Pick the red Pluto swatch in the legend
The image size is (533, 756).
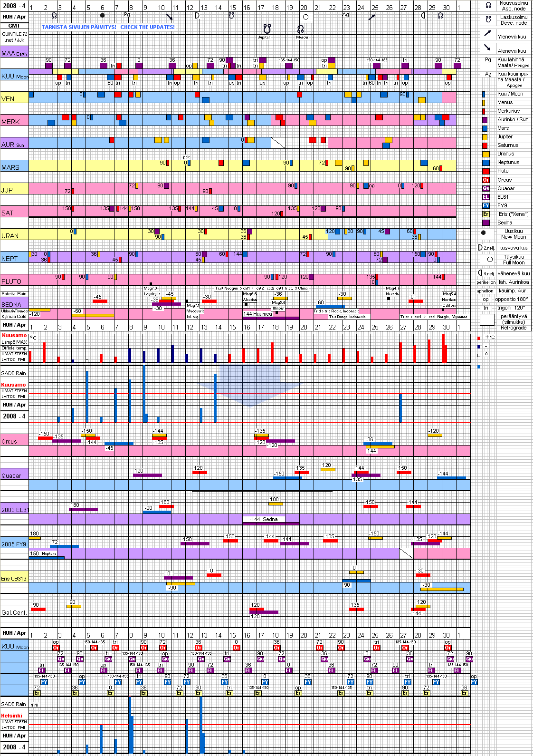click(x=485, y=171)
